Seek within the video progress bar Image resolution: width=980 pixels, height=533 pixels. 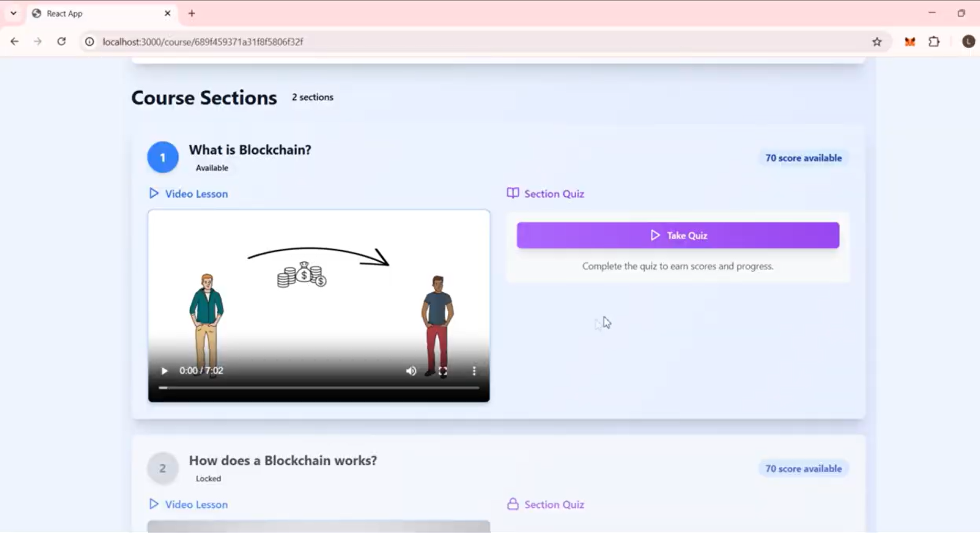(x=319, y=388)
